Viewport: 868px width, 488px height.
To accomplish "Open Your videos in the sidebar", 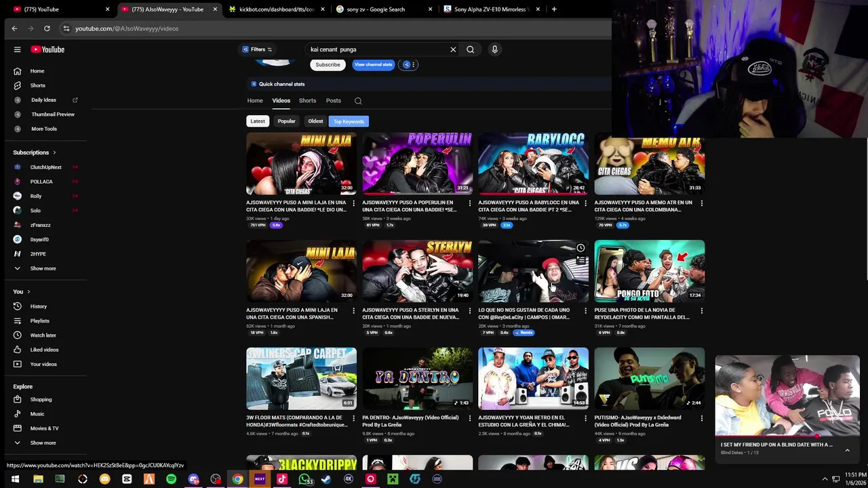I will (45, 364).
